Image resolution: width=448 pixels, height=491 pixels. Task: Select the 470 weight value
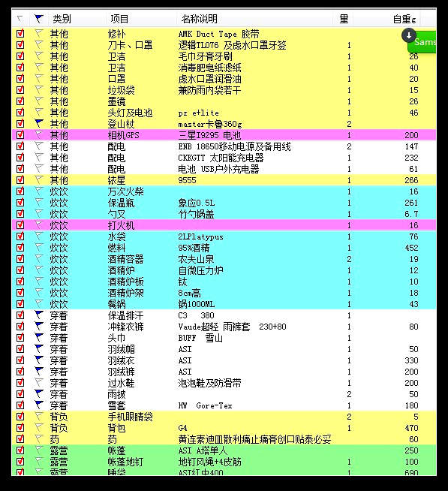pyautogui.click(x=411, y=428)
